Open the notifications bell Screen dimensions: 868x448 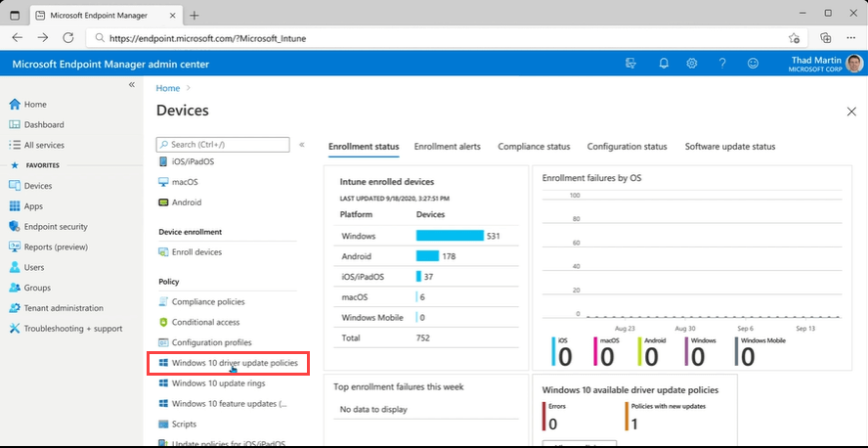pyautogui.click(x=664, y=64)
